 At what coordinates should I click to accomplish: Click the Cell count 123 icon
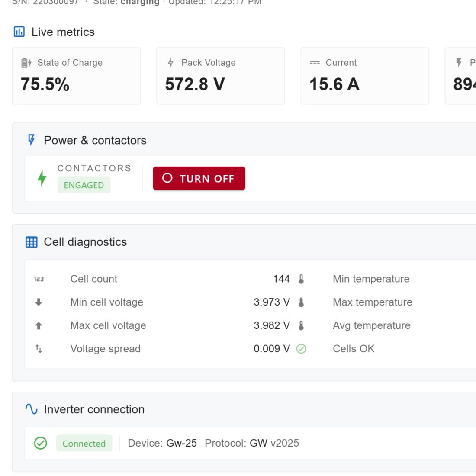[39, 279]
